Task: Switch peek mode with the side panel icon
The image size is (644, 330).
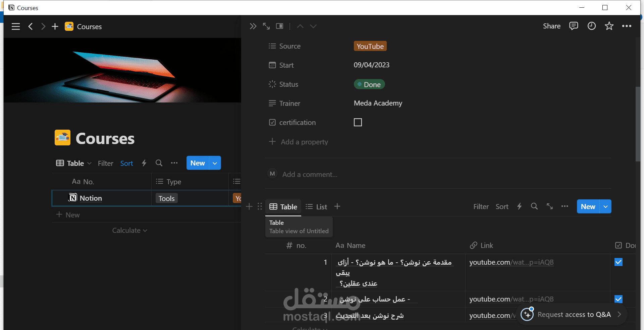Action: point(280,26)
